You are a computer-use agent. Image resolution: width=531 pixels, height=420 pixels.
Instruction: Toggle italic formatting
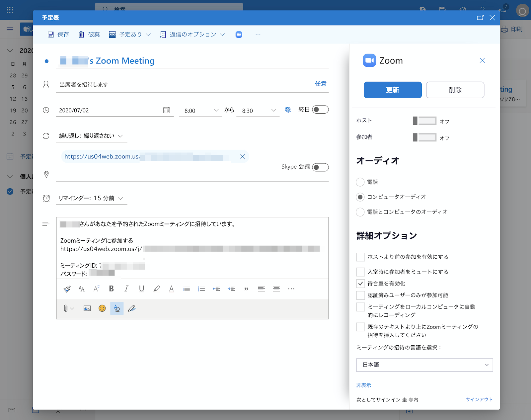tap(126, 289)
